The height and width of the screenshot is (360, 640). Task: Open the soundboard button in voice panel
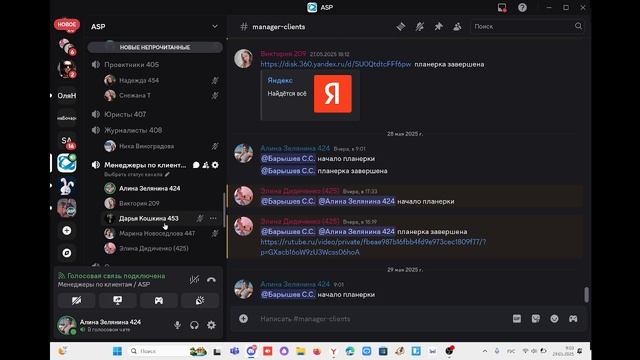[x=200, y=301]
